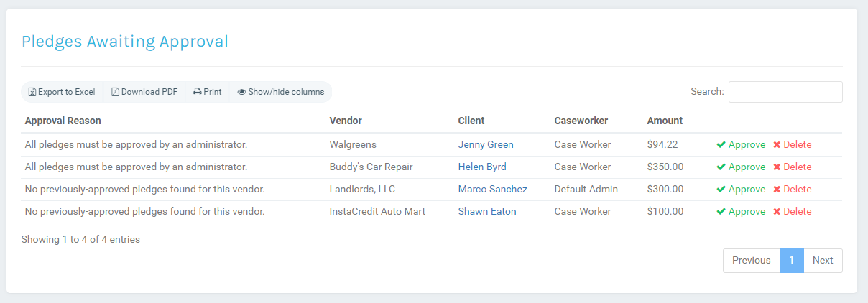Click the Export to Excel button
Viewport: 868px width, 303px height.
click(62, 92)
